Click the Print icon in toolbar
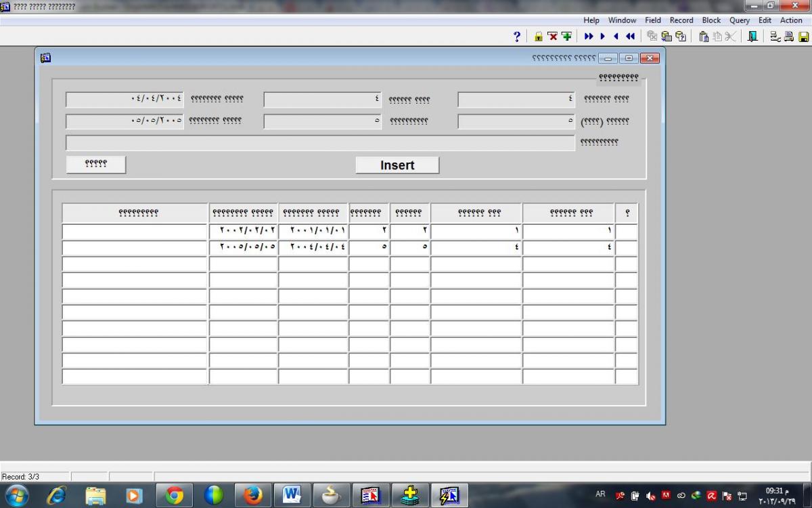The image size is (812, 508). coord(789,37)
